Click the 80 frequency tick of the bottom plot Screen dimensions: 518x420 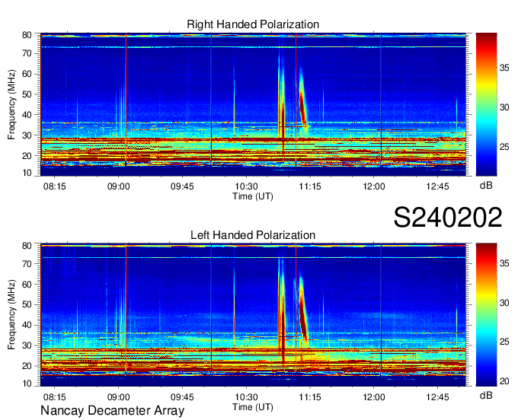pos(27,246)
